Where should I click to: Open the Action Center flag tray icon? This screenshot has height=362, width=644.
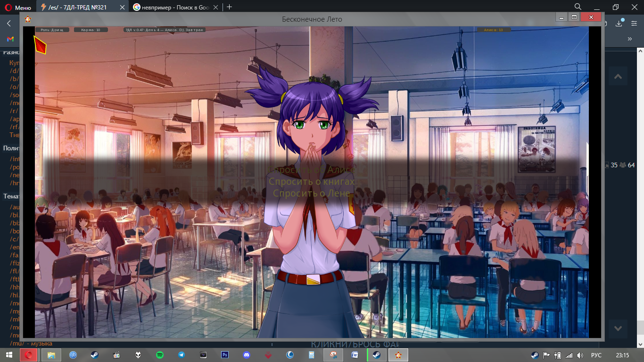coord(547,355)
